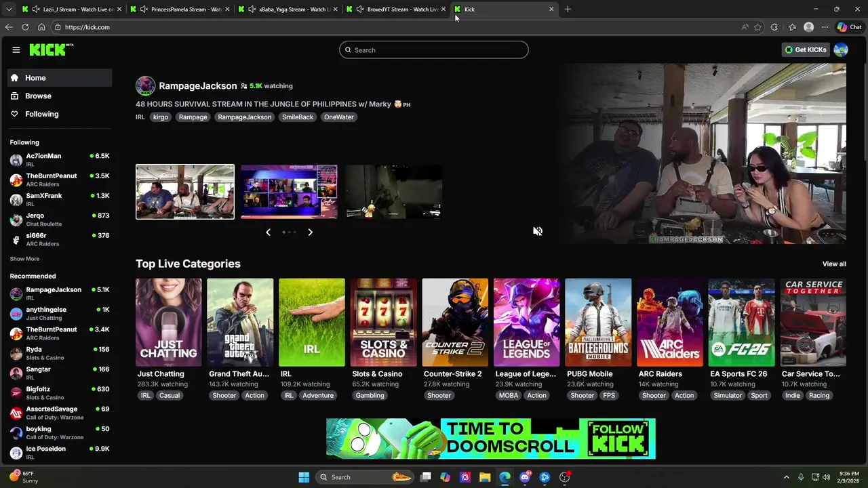Unmute the featured stream preview

(538, 231)
